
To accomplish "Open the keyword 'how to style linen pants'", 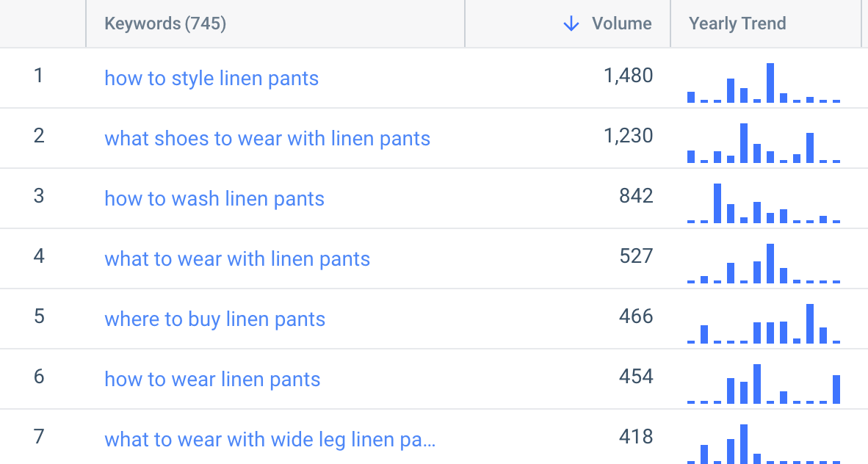I will click(x=211, y=78).
